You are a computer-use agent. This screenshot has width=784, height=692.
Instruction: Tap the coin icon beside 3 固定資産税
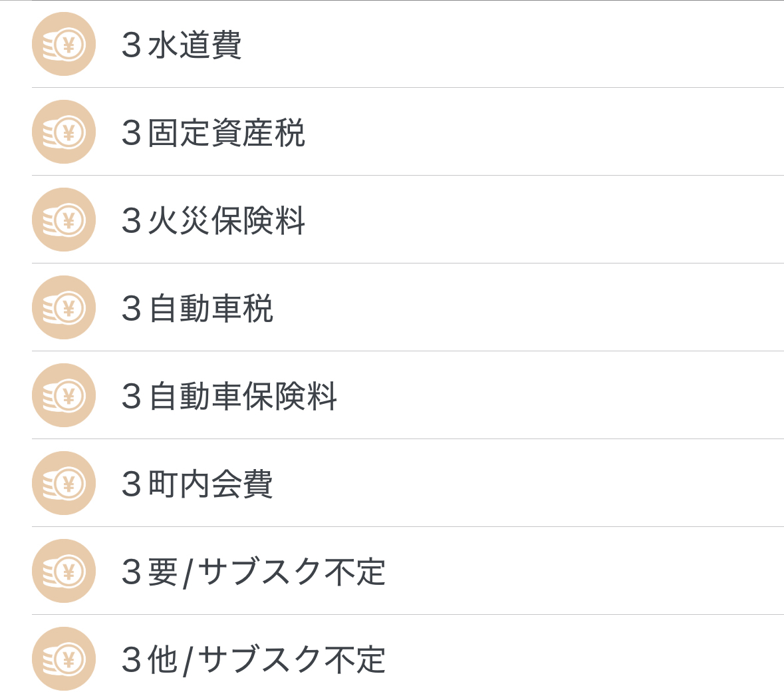click(63, 132)
